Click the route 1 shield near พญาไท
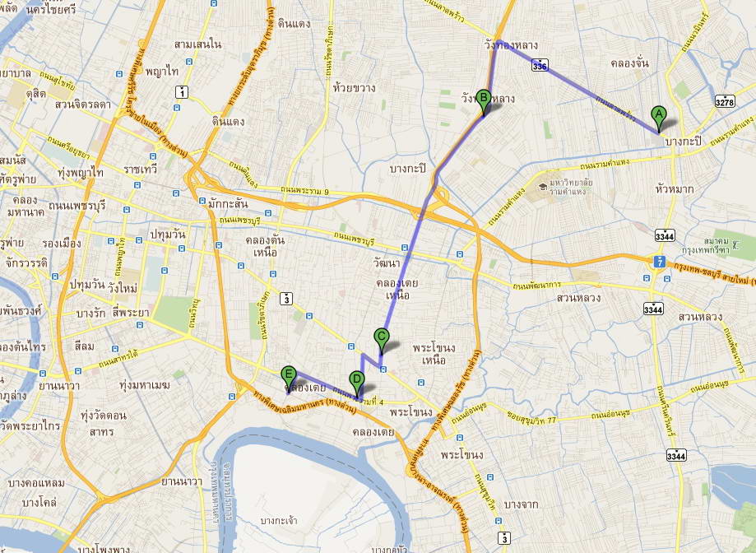This screenshot has width=756, height=553. [181, 91]
